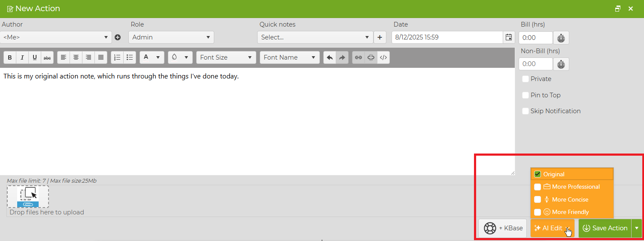Click the insert hyperlink icon
Viewport: 644px width, 241px height.
pos(358,57)
